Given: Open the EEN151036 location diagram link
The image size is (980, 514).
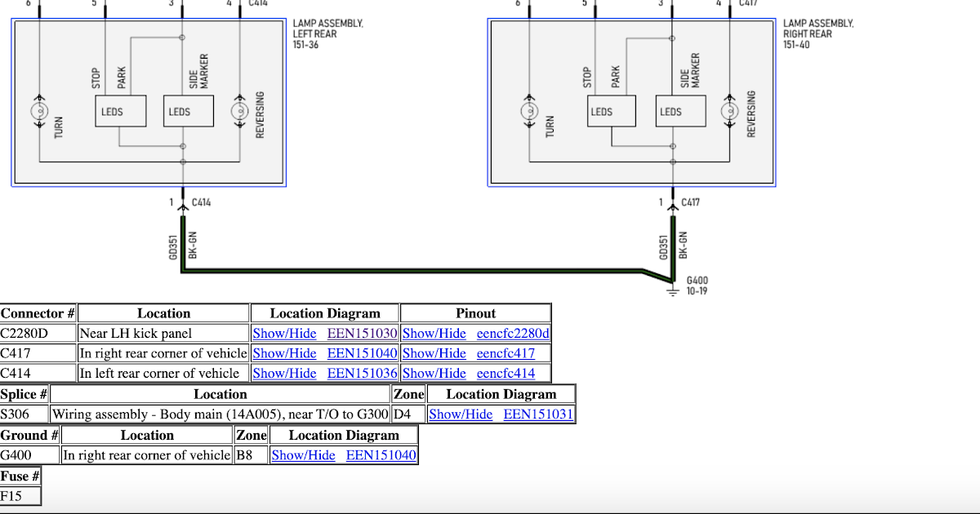Looking at the screenshot, I should point(362,373).
